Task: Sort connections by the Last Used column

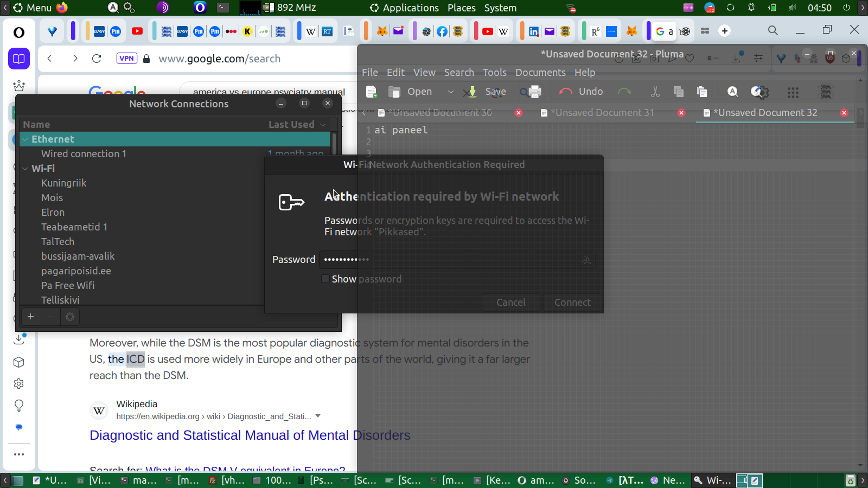Action: click(x=297, y=125)
